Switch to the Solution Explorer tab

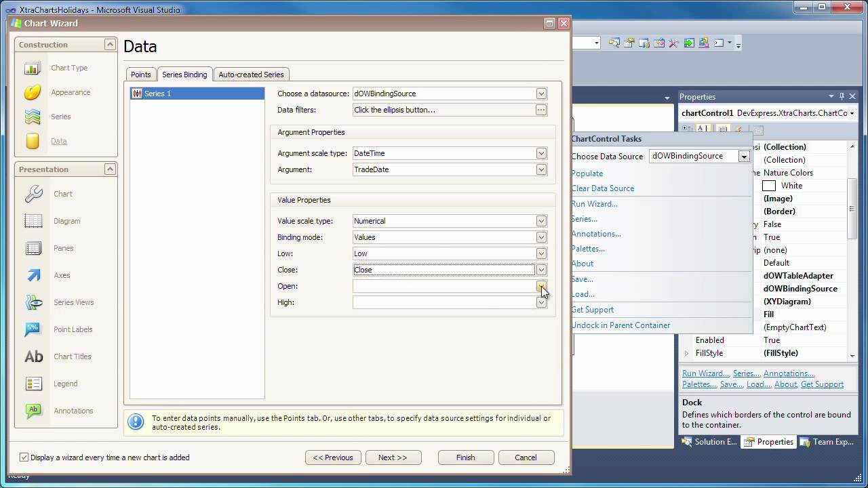click(x=709, y=442)
